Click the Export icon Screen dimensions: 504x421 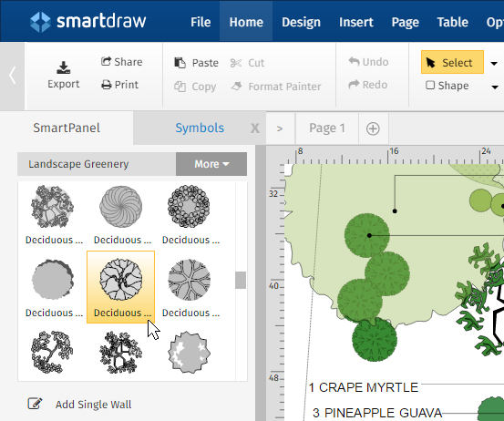click(64, 67)
